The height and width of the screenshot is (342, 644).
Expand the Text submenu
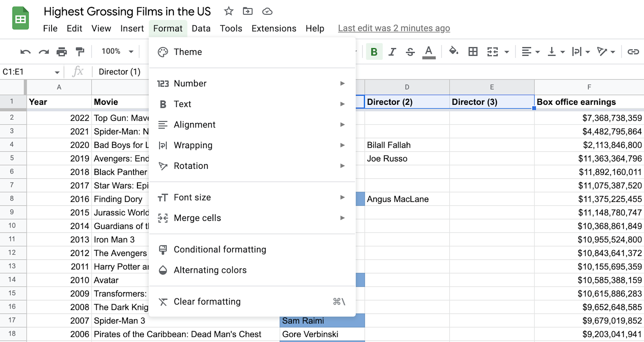(x=252, y=104)
